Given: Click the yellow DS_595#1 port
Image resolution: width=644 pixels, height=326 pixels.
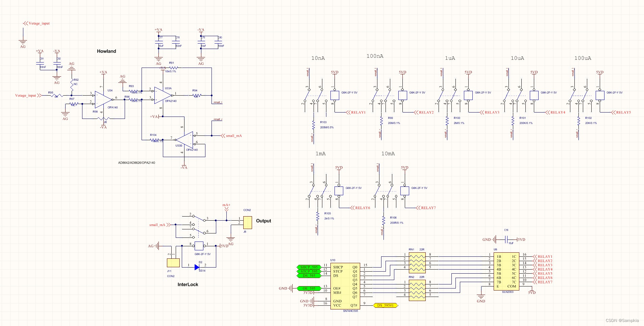Looking at the screenshot, I should tap(386, 305).
